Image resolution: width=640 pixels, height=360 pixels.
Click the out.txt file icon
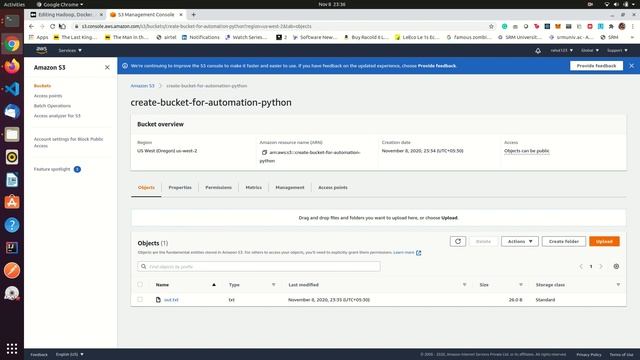tap(158, 300)
